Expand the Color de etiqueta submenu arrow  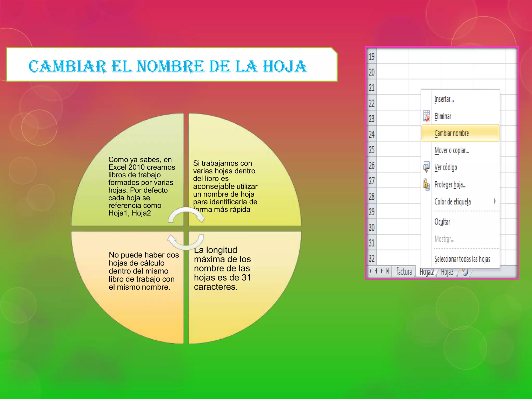point(495,201)
